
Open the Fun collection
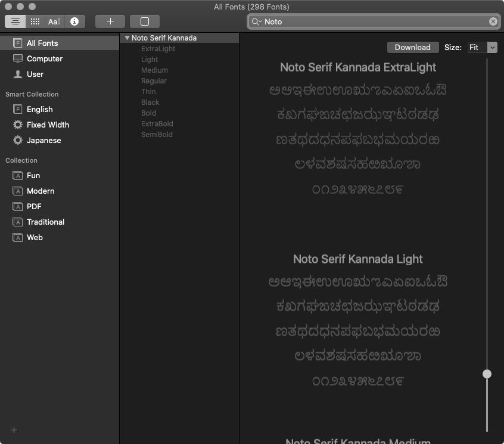(x=60, y=176)
